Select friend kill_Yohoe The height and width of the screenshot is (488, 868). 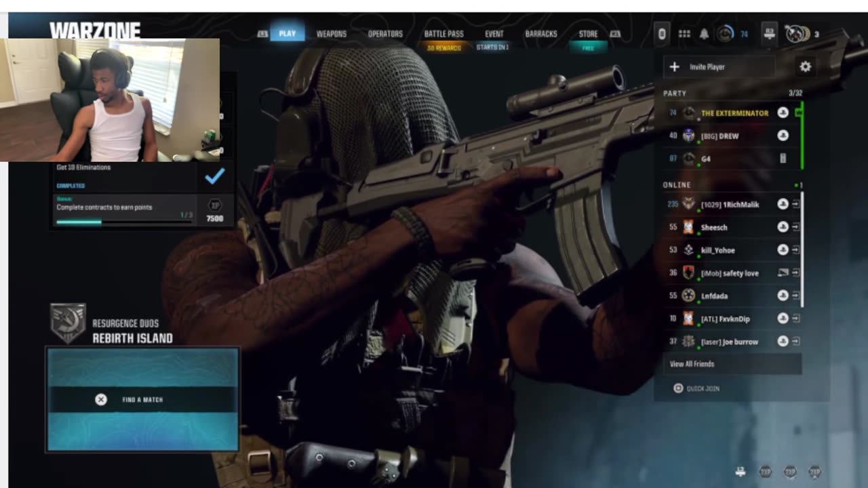pyautogui.click(x=732, y=250)
